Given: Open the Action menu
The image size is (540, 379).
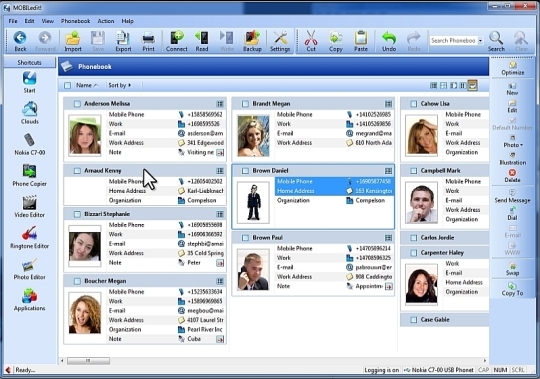Looking at the screenshot, I should pos(106,21).
